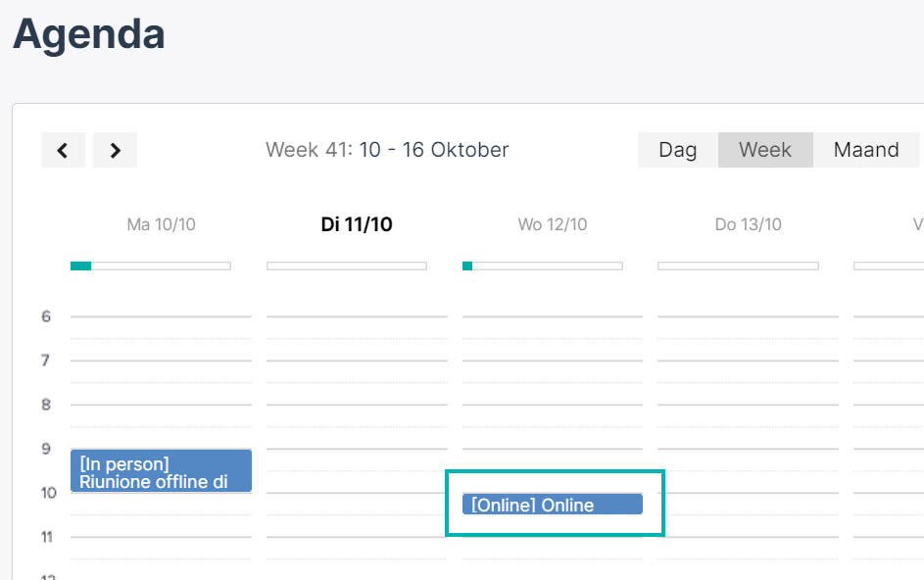Click the Ma 10/10 day header
This screenshot has height=580, width=924.
[x=161, y=224]
